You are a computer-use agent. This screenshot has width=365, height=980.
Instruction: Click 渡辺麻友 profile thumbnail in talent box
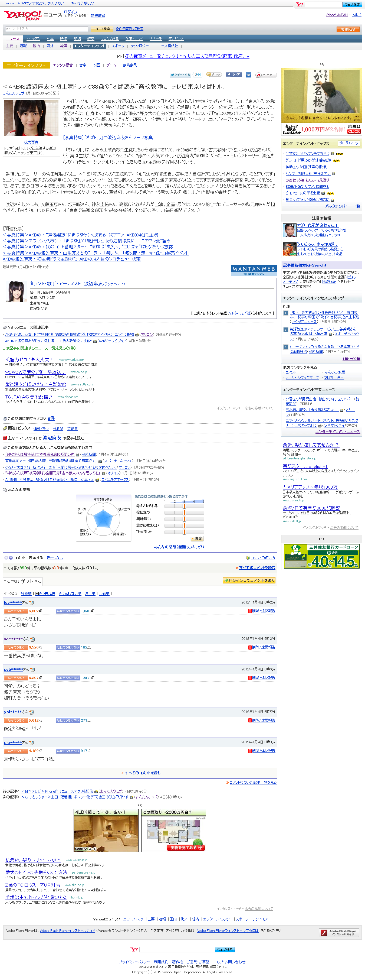[x=16, y=292]
